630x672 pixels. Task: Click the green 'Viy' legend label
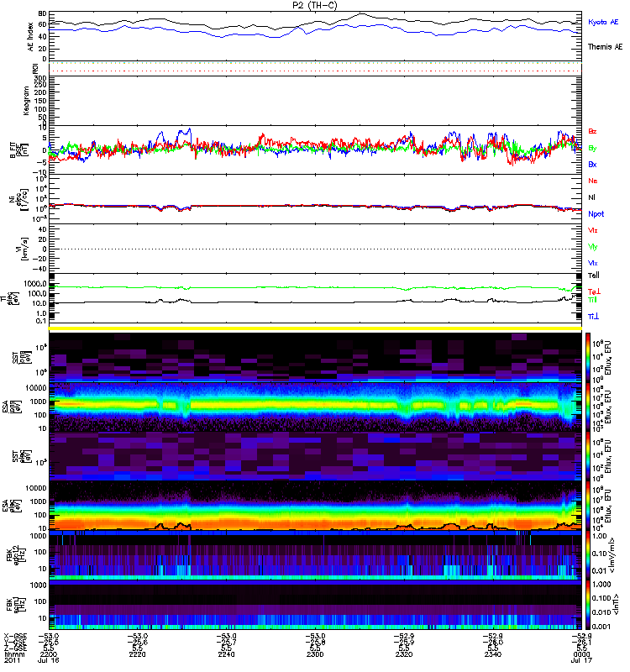[593, 247]
